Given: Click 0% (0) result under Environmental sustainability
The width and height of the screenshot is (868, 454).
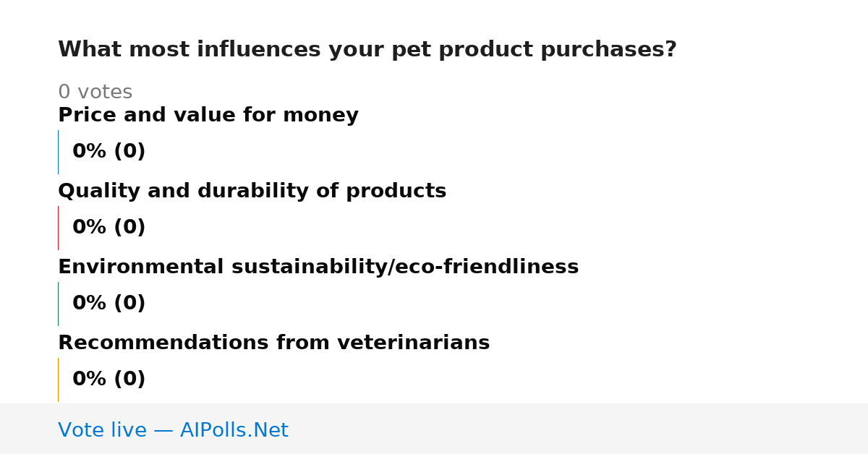Looking at the screenshot, I should tap(109, 304).
